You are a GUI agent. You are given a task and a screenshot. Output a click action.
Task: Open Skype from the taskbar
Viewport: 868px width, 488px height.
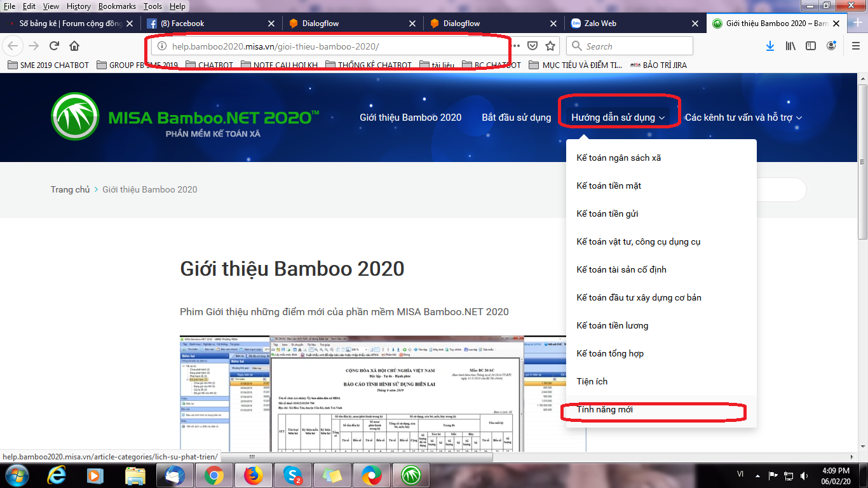[293, 475]
